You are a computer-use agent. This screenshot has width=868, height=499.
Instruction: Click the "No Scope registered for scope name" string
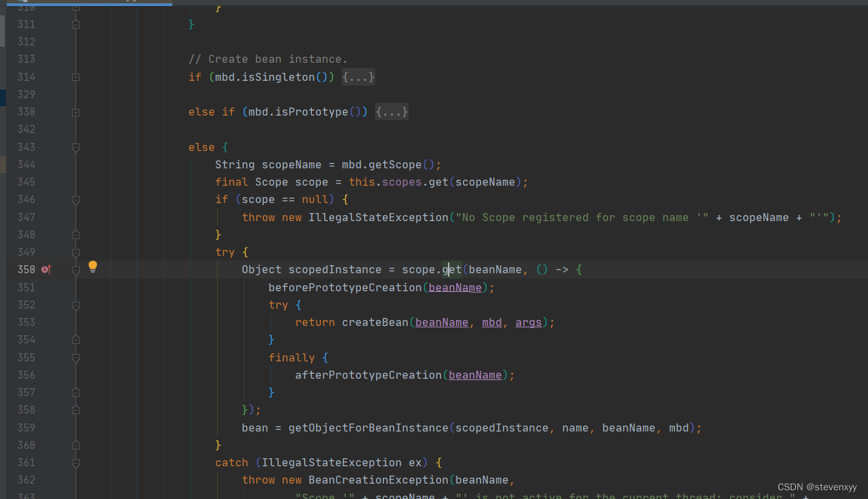(x=582, y=217)
